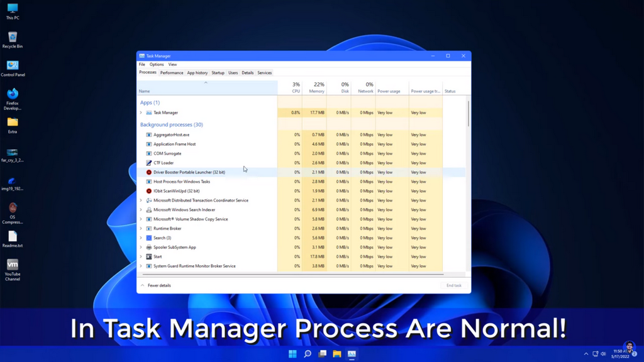Screen dimensions: 644x362
Task: Open Readme.txt desktop file icon
Action: point(13,239)
